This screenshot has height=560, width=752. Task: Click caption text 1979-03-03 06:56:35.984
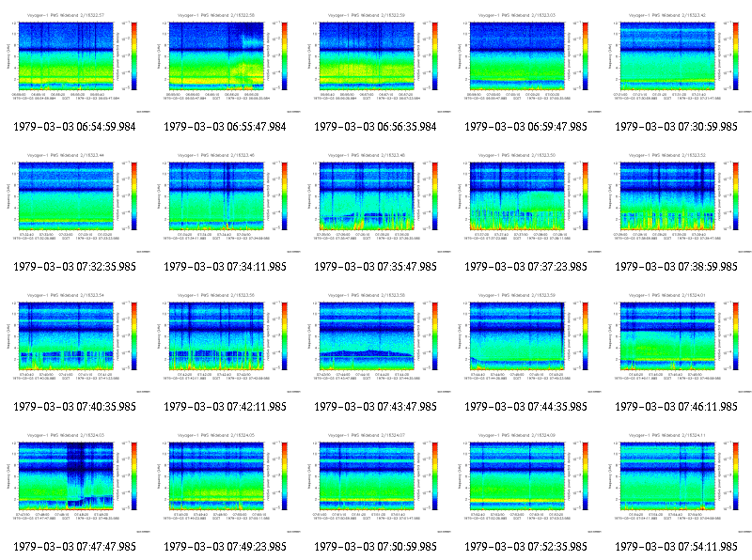(375, 127)
